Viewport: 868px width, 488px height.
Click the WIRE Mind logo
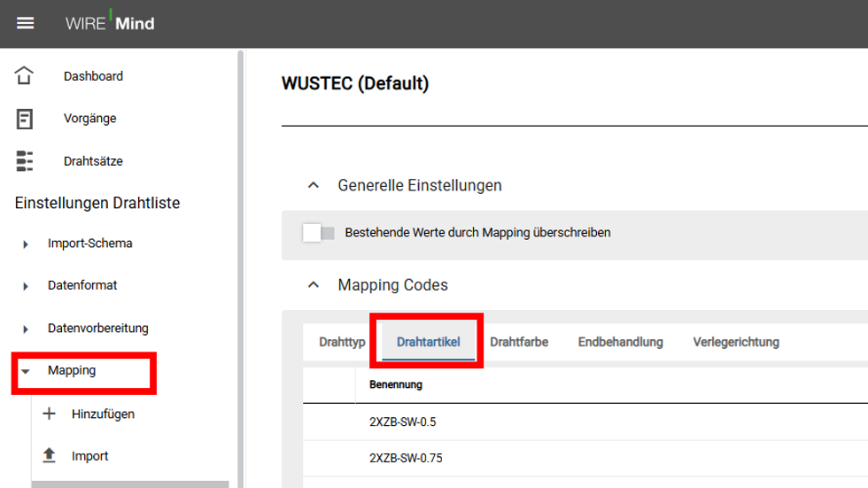click(x=110, y=23)
